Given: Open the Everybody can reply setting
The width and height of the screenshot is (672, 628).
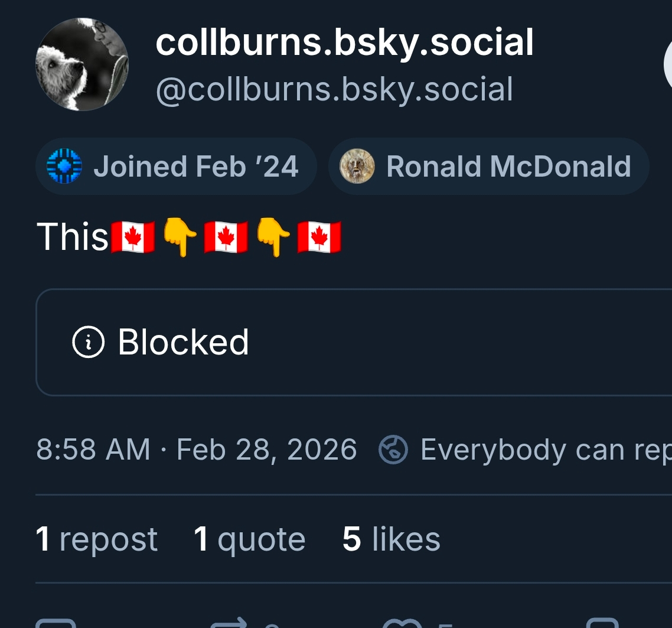Looking at the screenshot, I should point(543,450).
